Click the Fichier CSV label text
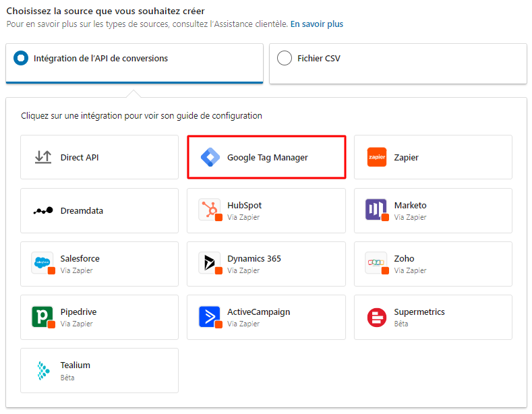Screen dimensions: 532x414 click(318, 59)
